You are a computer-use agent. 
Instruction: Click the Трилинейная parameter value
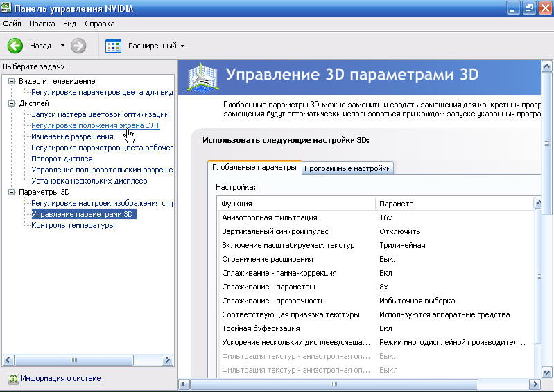pyautogui.click(x=402, y=245)
